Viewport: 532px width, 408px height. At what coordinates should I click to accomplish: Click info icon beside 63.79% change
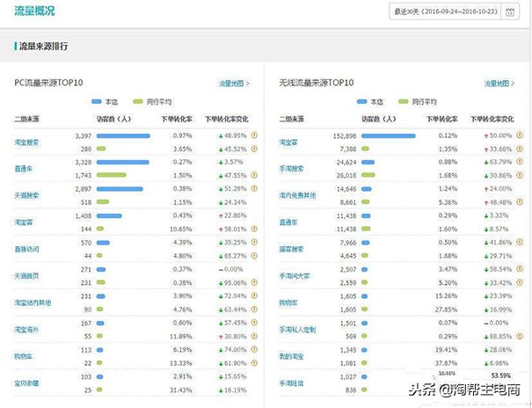520,162
